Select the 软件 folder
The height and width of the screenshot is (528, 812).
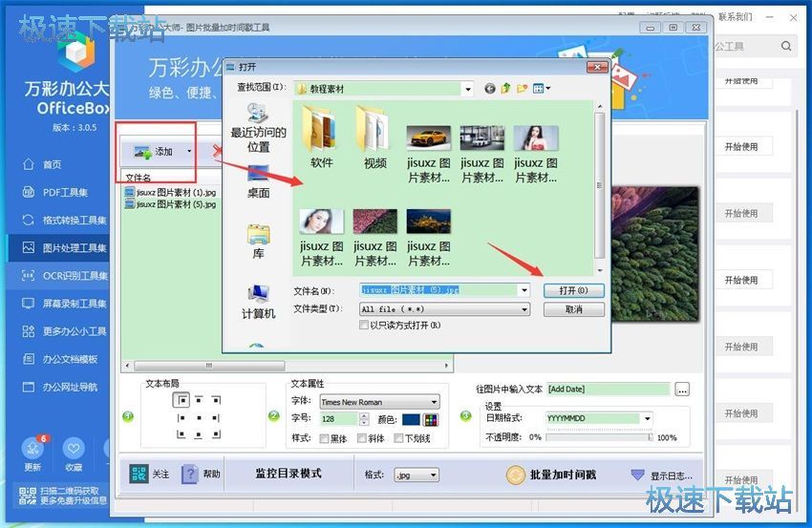coord(321,137)
